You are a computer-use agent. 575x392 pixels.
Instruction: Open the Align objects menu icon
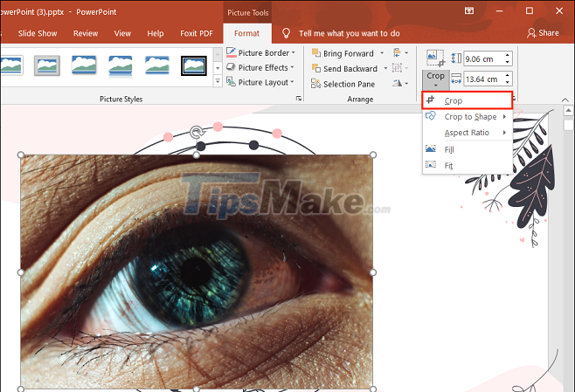coord(400,53)
